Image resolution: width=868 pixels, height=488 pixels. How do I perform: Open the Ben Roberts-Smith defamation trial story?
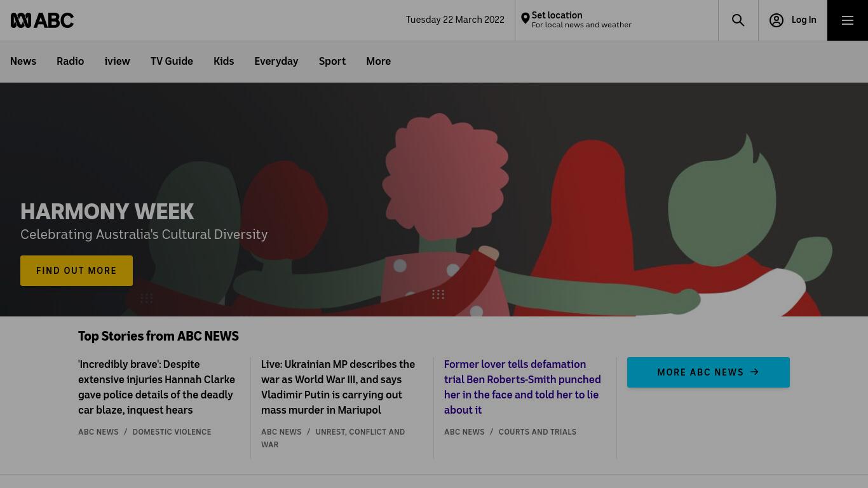[522, 387]
